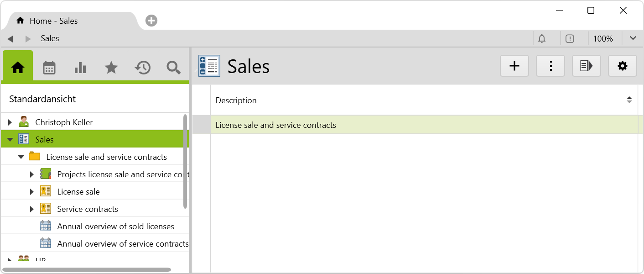Collapse the Sales tree node
The height and width of the screenshot is (274, 644).
(10, 140)
